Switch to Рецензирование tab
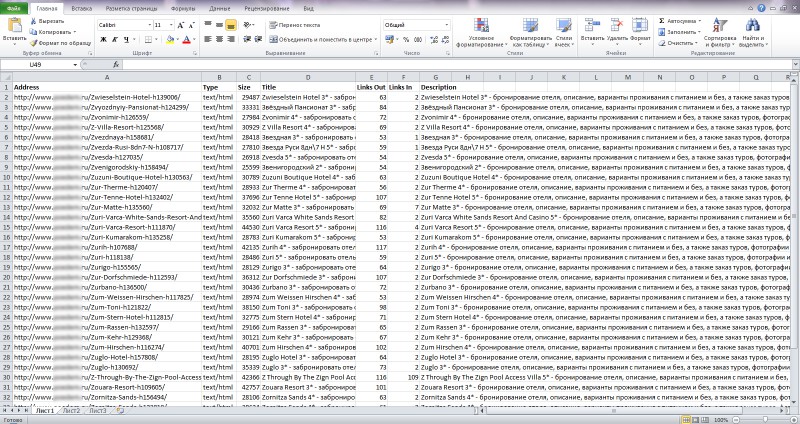This screenshot has height=424, width=800. point(267,9)
